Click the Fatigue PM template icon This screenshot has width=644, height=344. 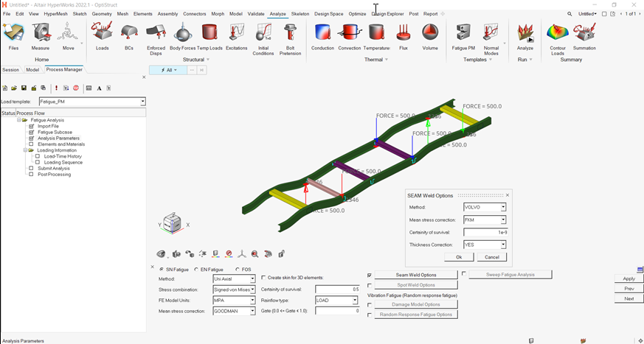click(463, 34)
